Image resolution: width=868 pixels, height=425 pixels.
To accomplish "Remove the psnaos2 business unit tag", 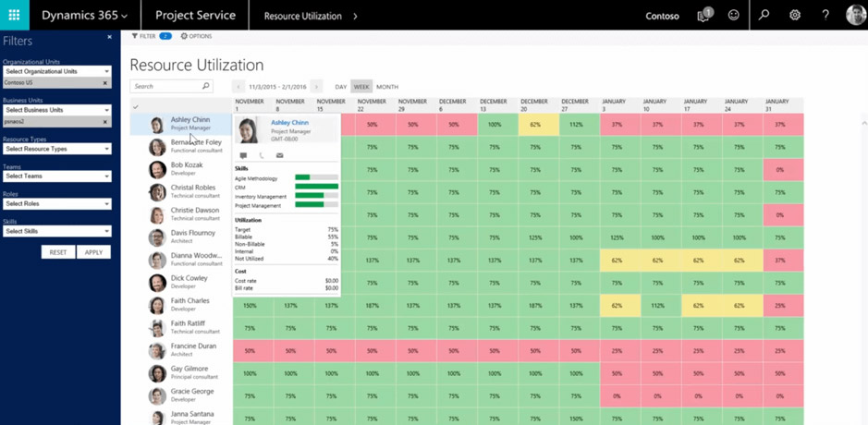I will 105,122.
